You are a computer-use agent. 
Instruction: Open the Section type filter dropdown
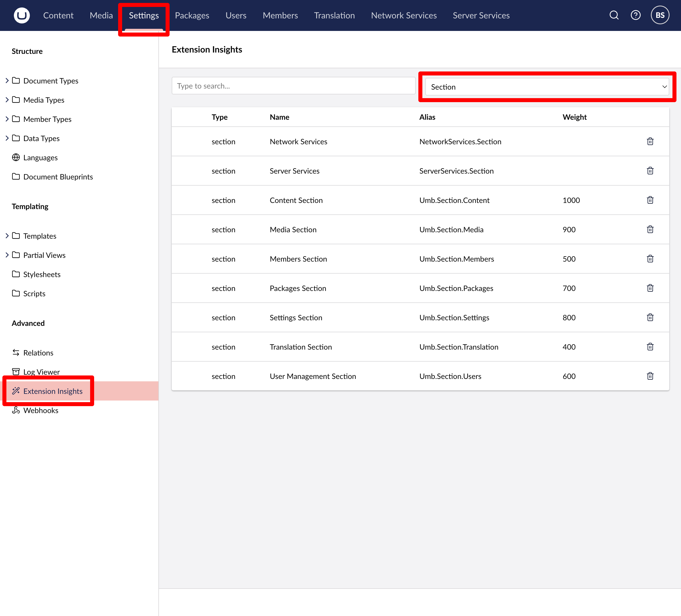(547, 87)
